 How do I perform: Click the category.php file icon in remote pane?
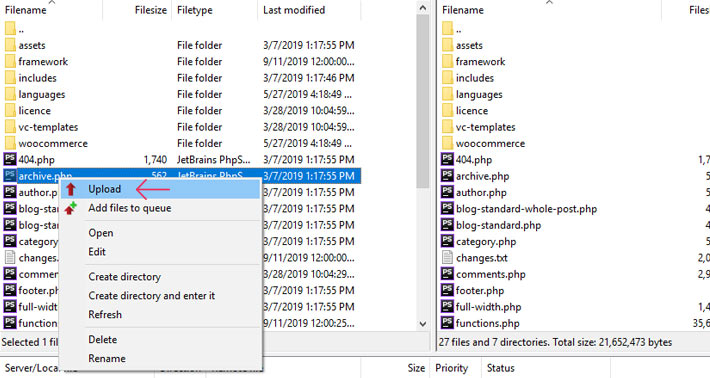click(447, 241)
